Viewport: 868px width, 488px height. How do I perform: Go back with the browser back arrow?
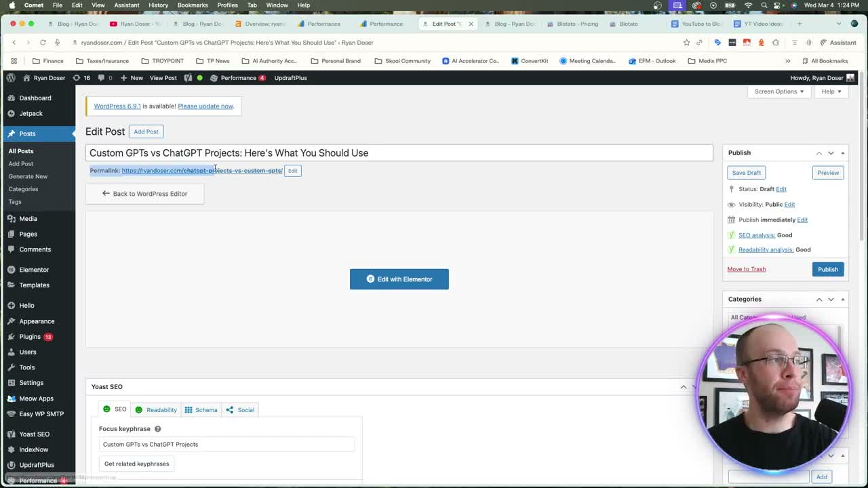tap(14, 43)
